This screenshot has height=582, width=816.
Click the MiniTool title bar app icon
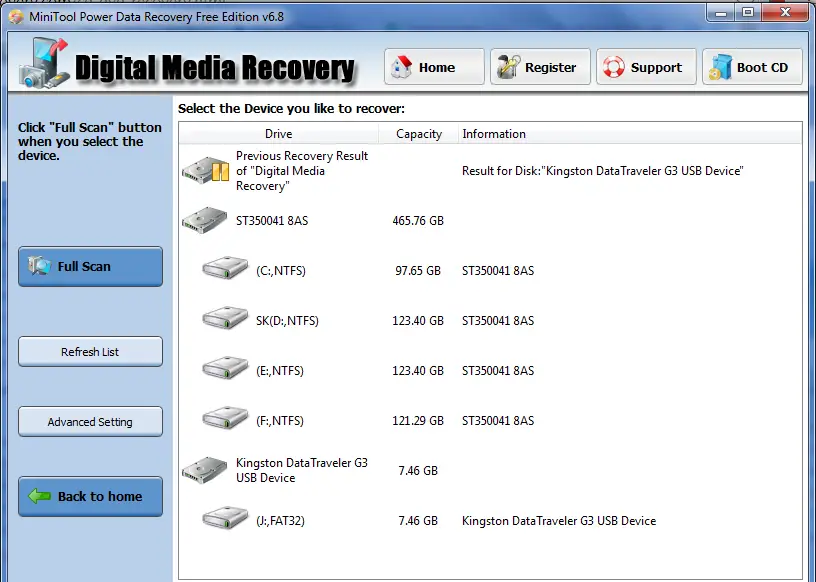point(16,17)
